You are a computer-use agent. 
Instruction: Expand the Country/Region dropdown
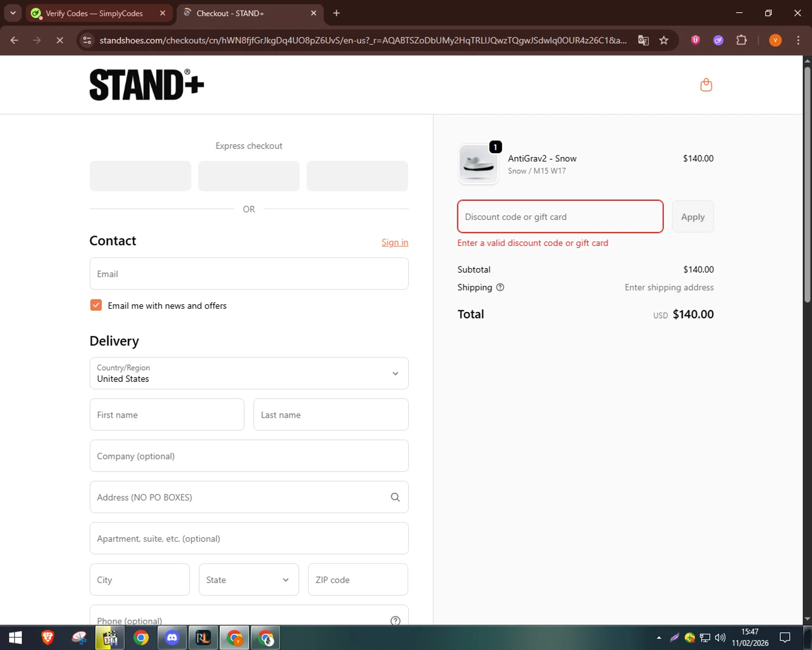249,373
